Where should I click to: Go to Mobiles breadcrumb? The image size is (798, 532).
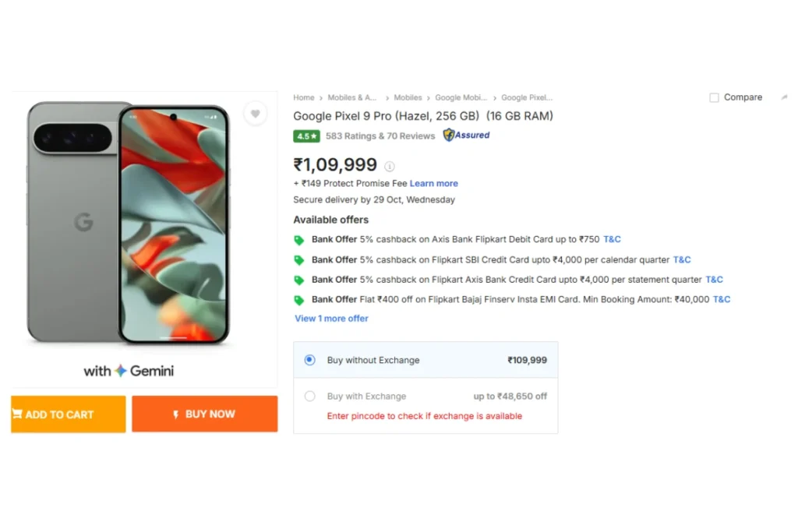coord(408,97)
